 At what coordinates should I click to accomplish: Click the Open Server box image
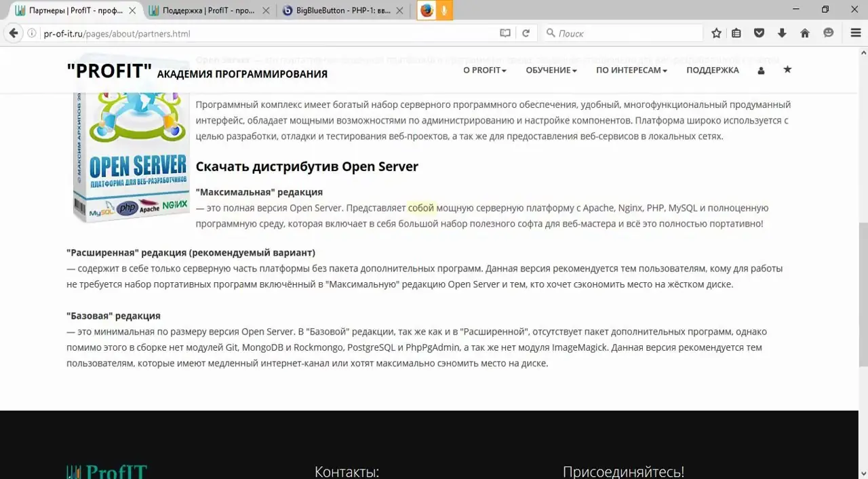(x=131, y=156)
